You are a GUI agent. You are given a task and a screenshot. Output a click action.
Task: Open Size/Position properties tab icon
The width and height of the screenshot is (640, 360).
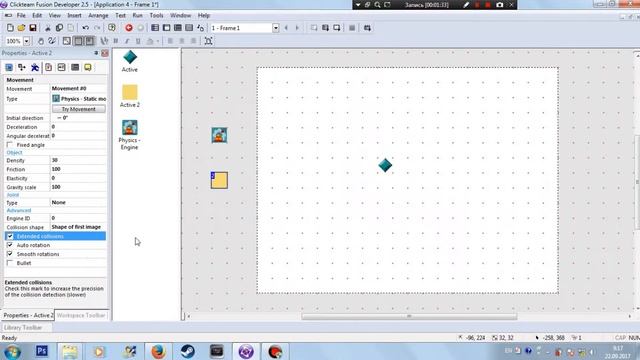pyautogui.click(x=22, y=67)
